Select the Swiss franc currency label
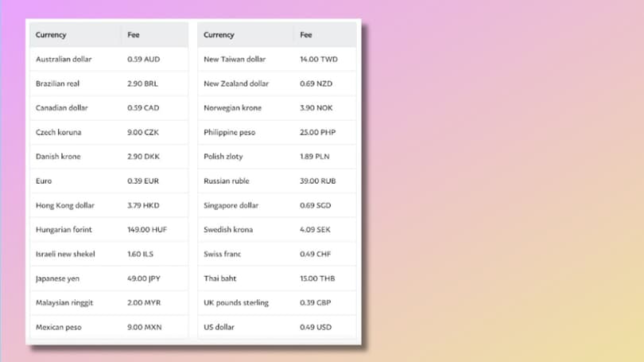Viewport: 644px width, 362px height. point(222,255)
